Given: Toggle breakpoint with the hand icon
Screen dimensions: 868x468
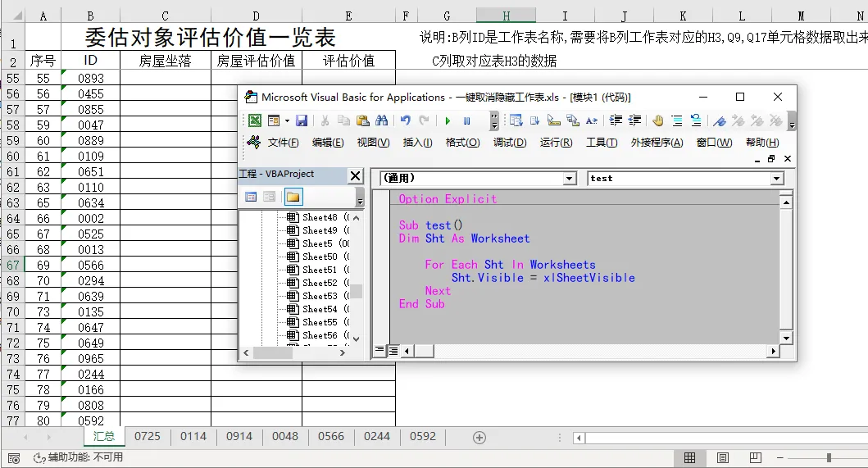Looking at the screenshot, I should point(657,120).
